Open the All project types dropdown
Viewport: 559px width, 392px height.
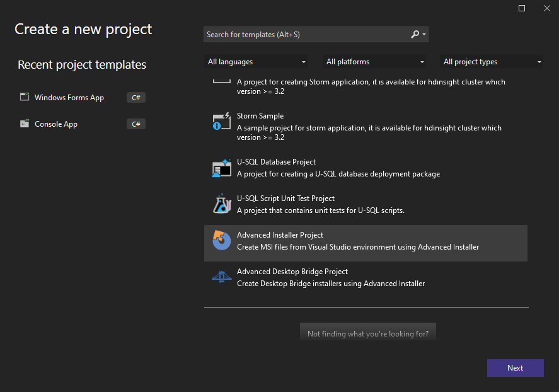[491, 62]
